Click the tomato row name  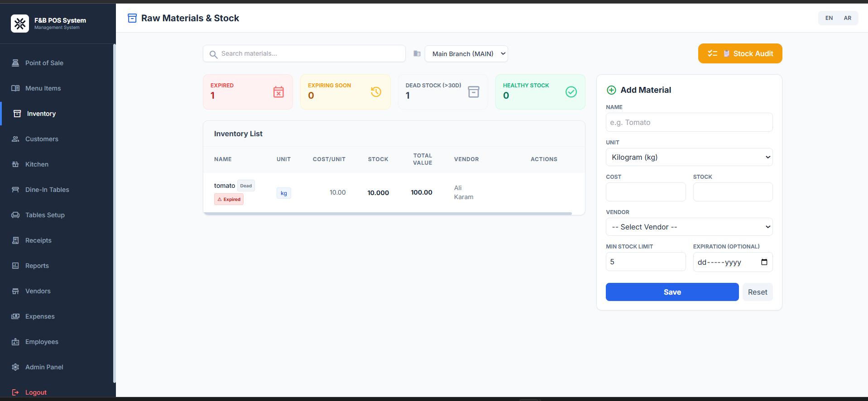coord(225,186)
